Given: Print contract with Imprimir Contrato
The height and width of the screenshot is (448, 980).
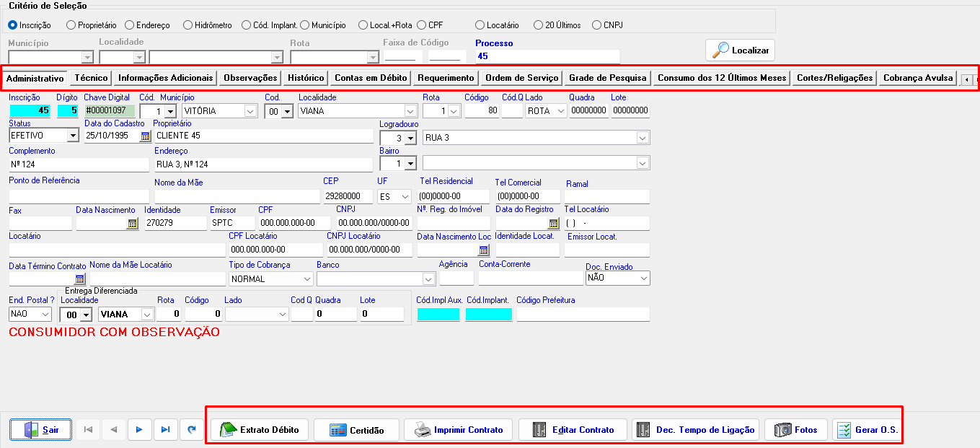Looking at the screenshot, I should (x=458, y=430).
